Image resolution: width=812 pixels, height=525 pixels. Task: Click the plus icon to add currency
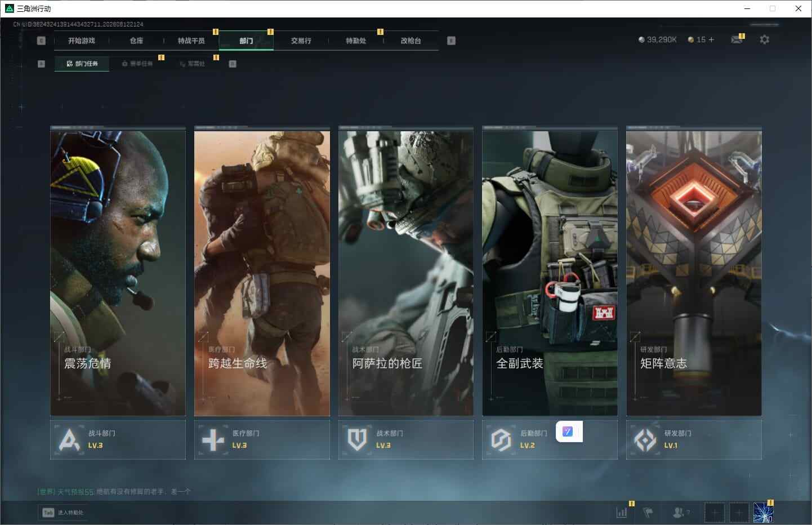(x=711, y=39)
